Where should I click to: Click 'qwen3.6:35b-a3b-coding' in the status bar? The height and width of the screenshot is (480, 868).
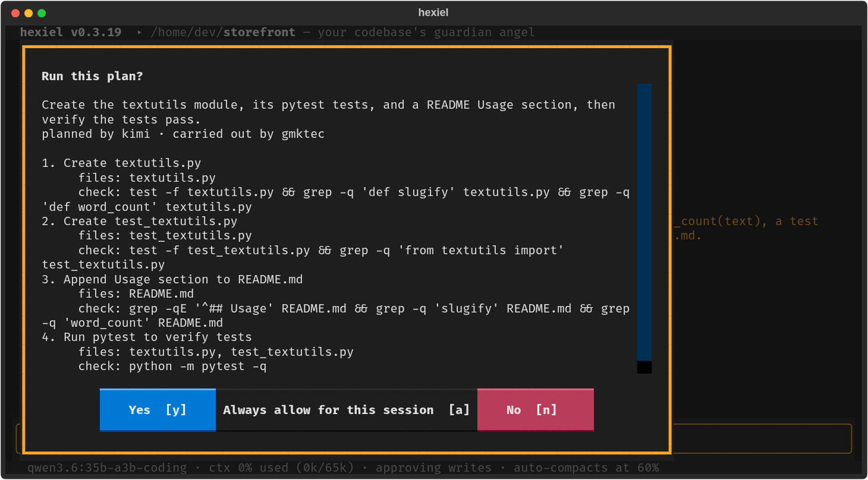107,468
